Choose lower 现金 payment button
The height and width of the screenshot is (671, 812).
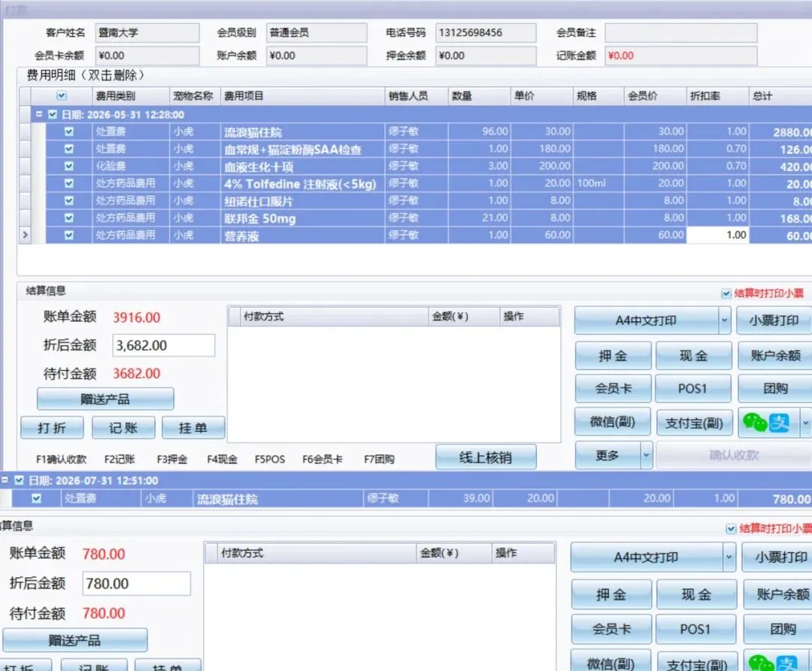coord(696,595)
